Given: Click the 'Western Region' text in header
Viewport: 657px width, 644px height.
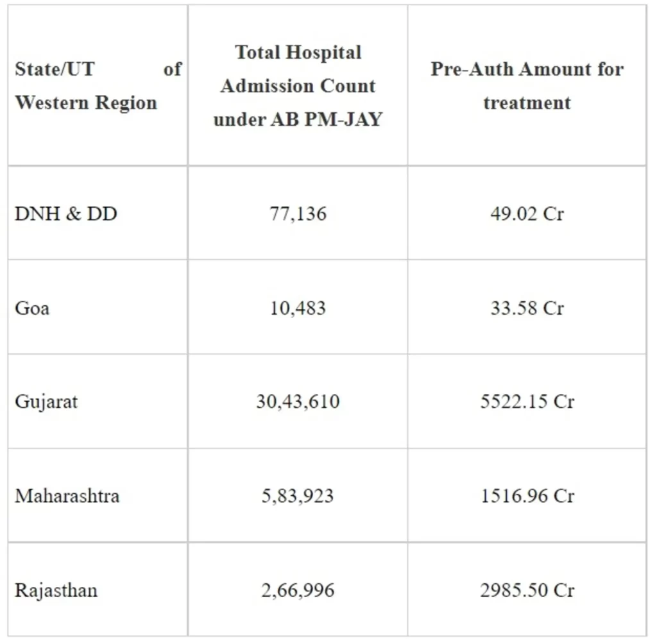Looking at the screenshot, I should click(x=86, y=103).
